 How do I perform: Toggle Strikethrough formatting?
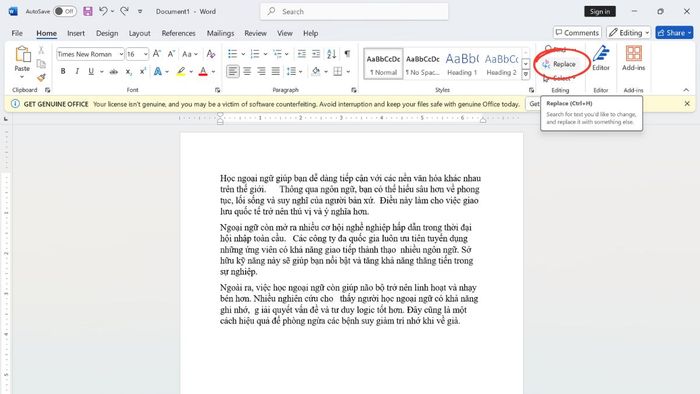[x=114, y=71]
